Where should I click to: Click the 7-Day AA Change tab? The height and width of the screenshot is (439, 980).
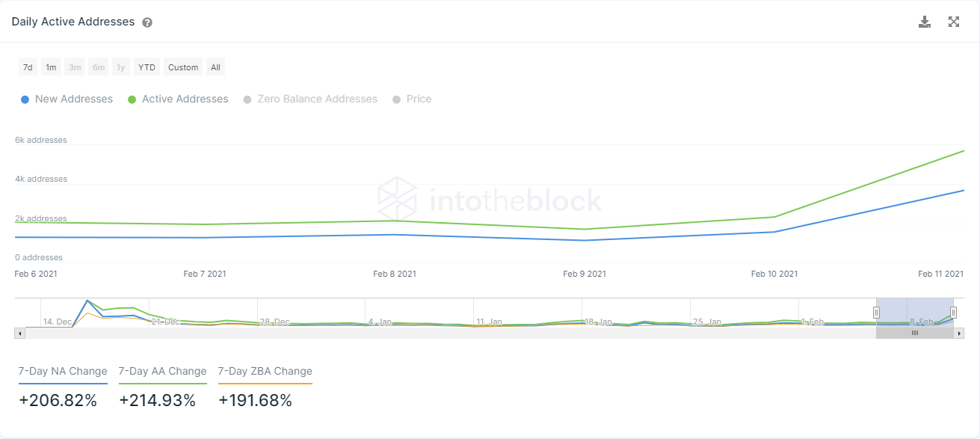pos(162,372)
